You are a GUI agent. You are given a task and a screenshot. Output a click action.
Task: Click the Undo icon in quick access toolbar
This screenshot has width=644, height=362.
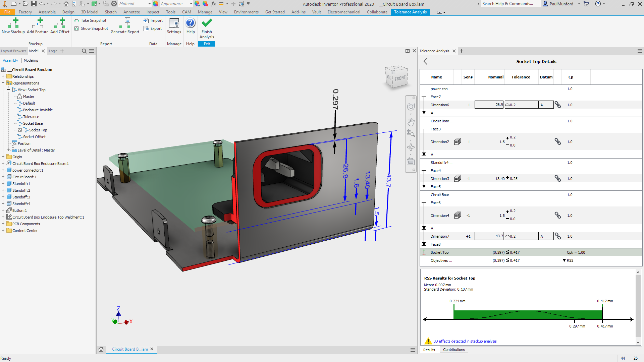(x=42, y=3)
